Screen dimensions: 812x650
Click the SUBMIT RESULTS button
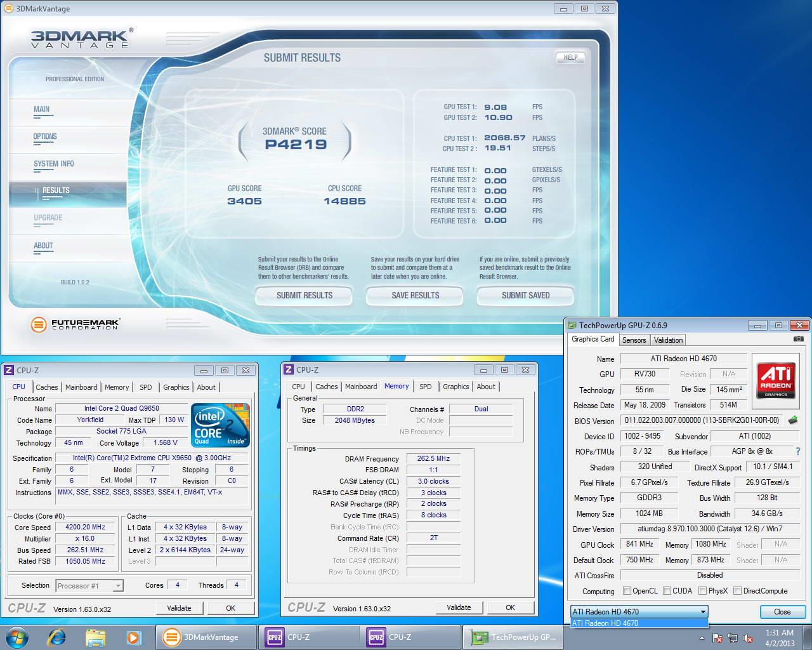304,295
